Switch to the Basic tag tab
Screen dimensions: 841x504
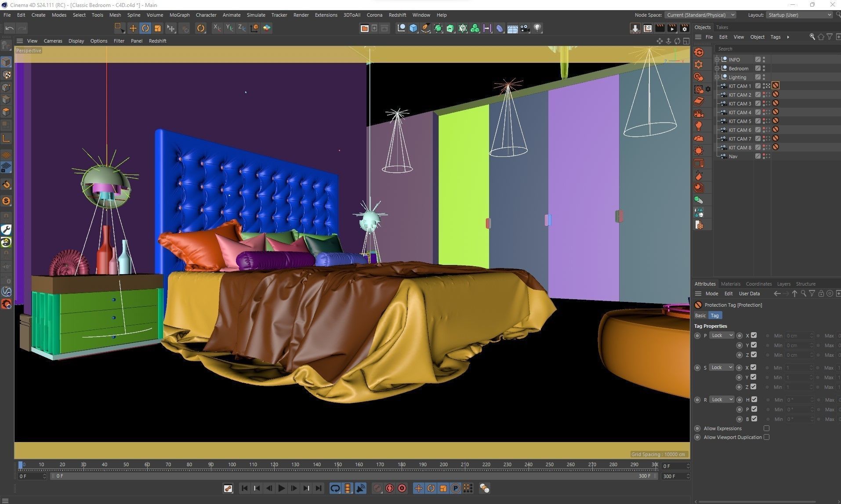[x=700, y=315]
